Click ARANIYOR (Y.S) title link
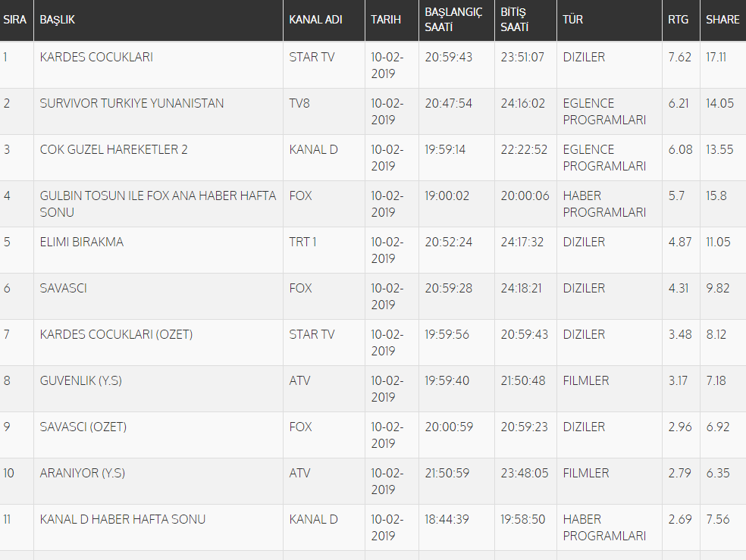Screen dimensions: 746x560 point(83,474)
